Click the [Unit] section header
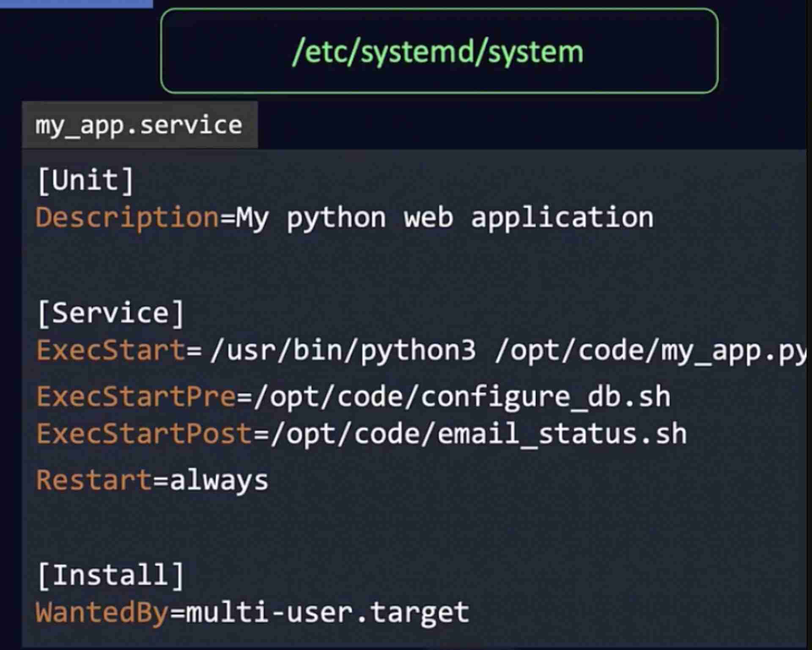 [x=86, y=181]
